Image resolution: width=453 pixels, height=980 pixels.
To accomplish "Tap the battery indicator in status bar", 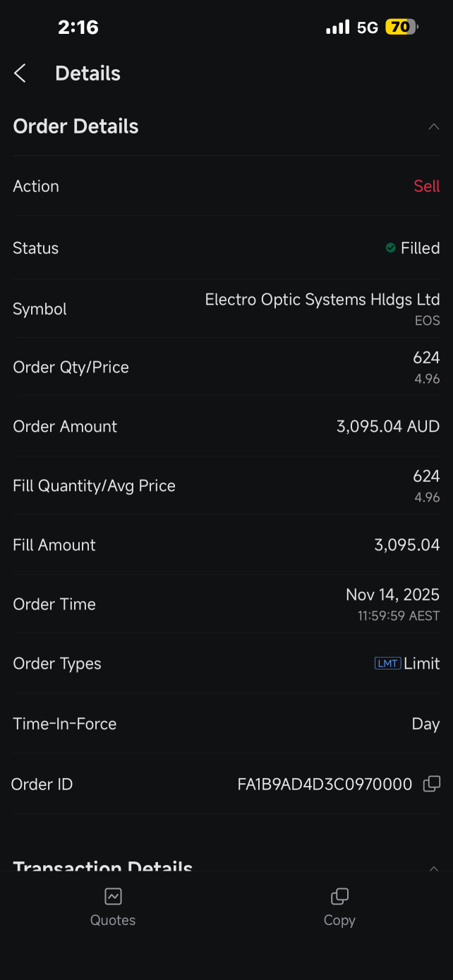I will [x=401, y=28].
